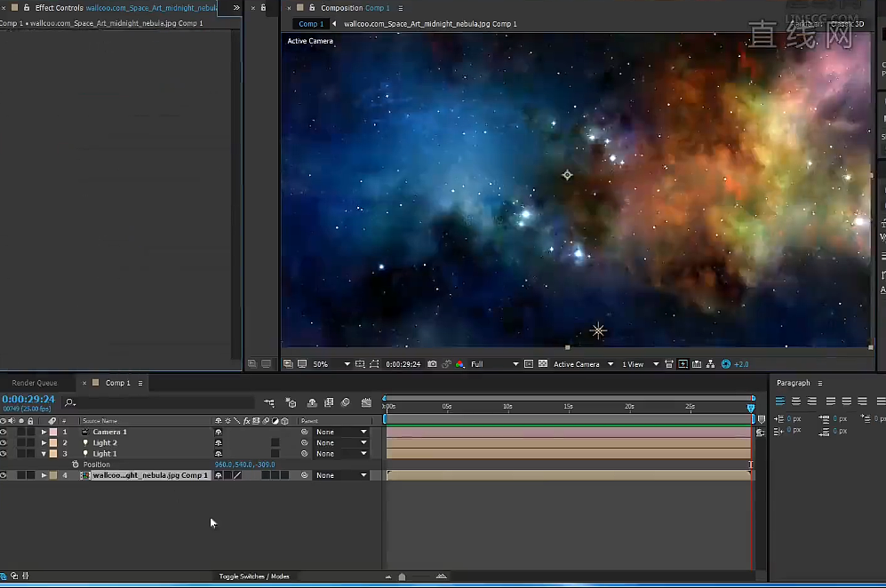886x588 pixels.
Task: Toggle shy switch on Camera 1 layer
Action: (218, 432)
